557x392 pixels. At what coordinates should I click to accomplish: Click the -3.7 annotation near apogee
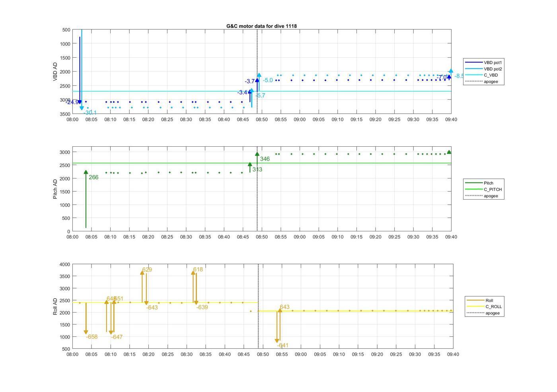pyautogui.click(x=249, y=82)
